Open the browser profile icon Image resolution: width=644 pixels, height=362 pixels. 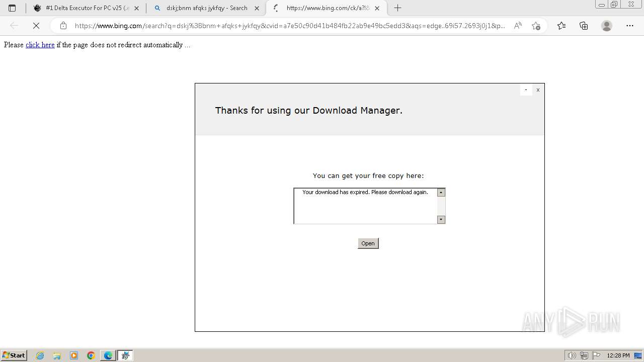coord(607,26)
